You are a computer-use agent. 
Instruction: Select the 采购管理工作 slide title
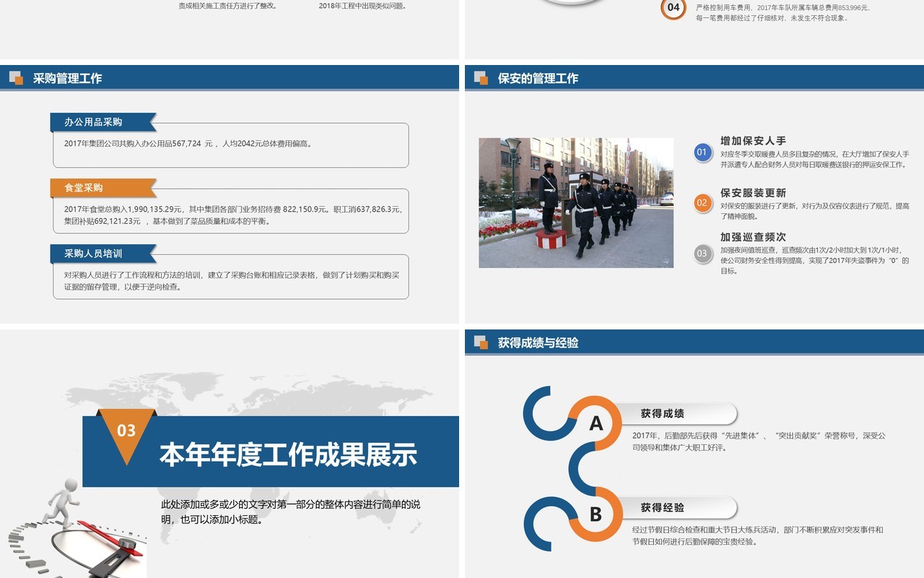click(68, 78)
